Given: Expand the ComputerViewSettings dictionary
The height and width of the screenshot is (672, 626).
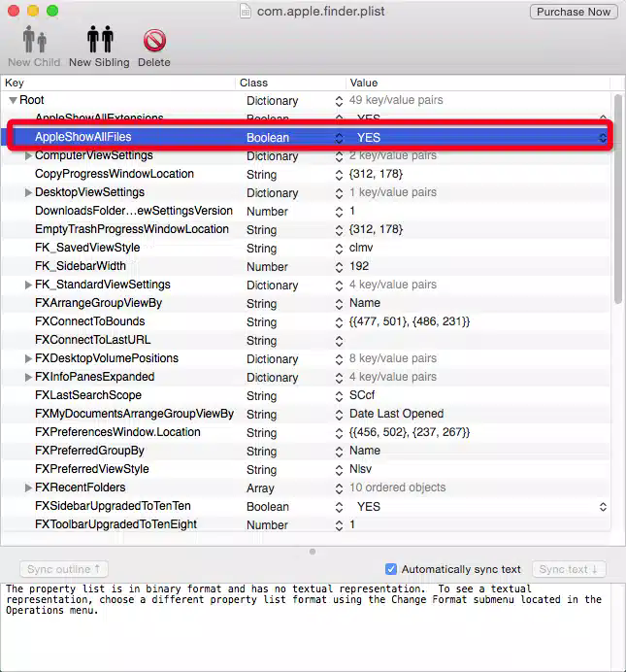Looking at the screenshot, I should 28,156.
